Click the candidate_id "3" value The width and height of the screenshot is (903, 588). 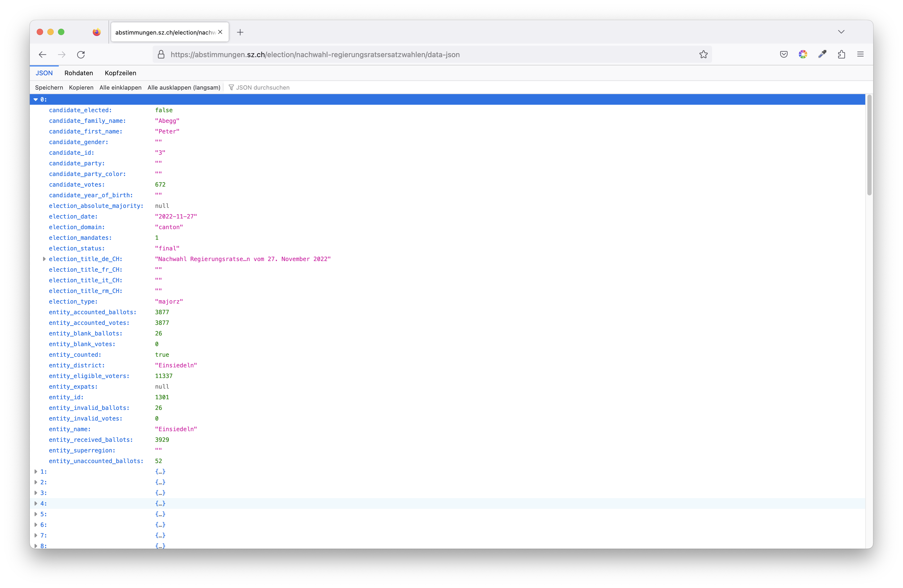coord(160,153)
